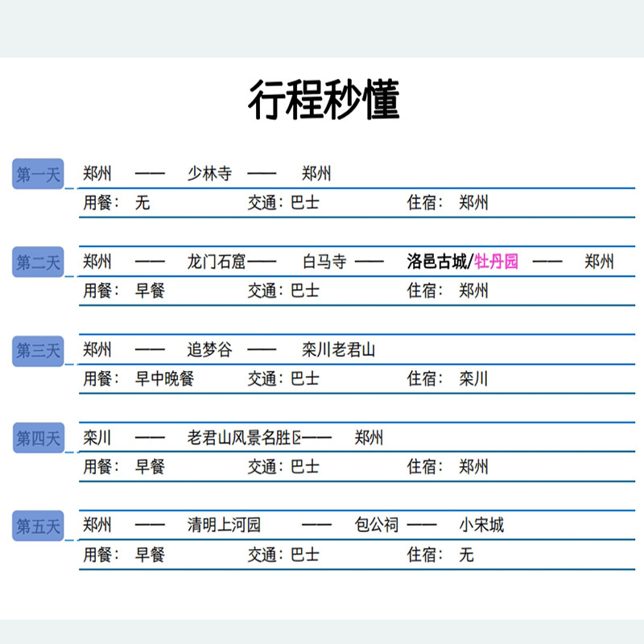Click the 第一天 day badge
The height and width of the screenshot is (644, 644).
38,174
